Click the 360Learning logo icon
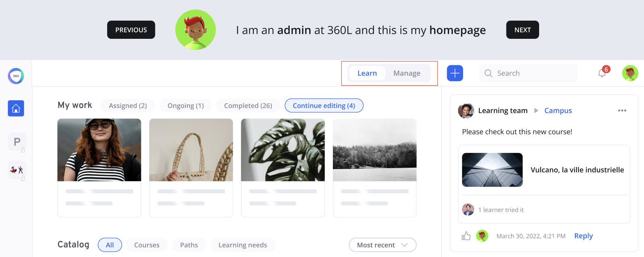This screenshot has height=257, width=644. click(x=16, y=76)
